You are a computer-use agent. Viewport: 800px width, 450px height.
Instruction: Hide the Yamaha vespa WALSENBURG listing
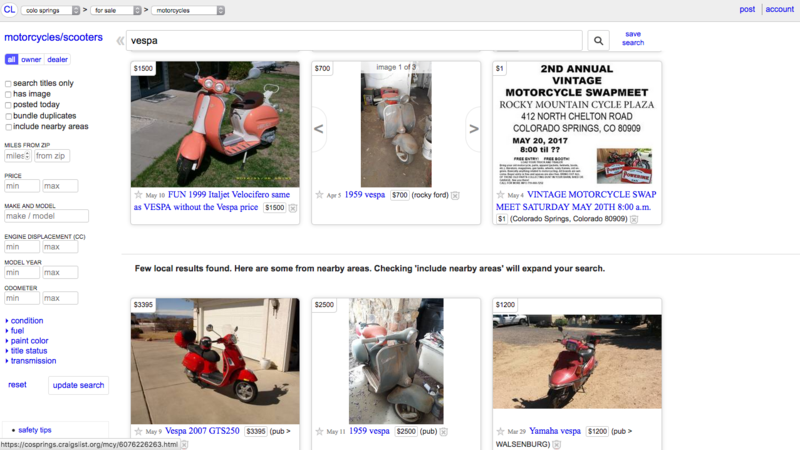click(557, 444)
